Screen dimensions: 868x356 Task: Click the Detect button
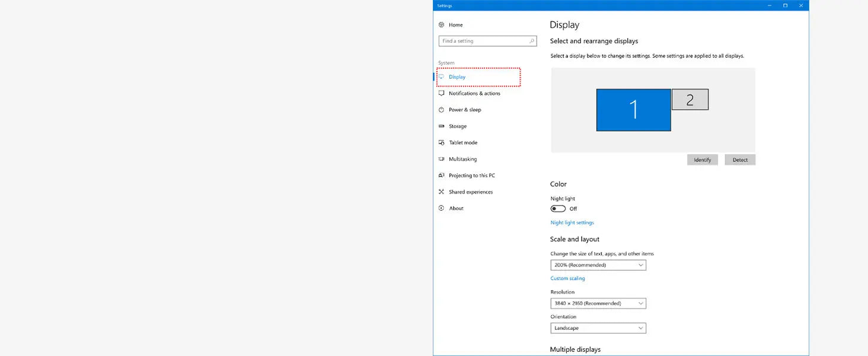pos(740,160)
